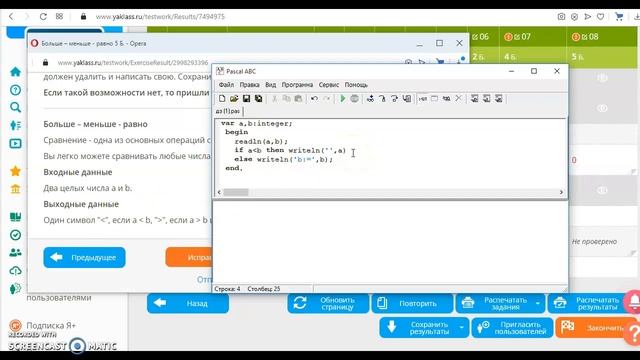
Task: Click the Обновить страницу button
Action: 328,304
